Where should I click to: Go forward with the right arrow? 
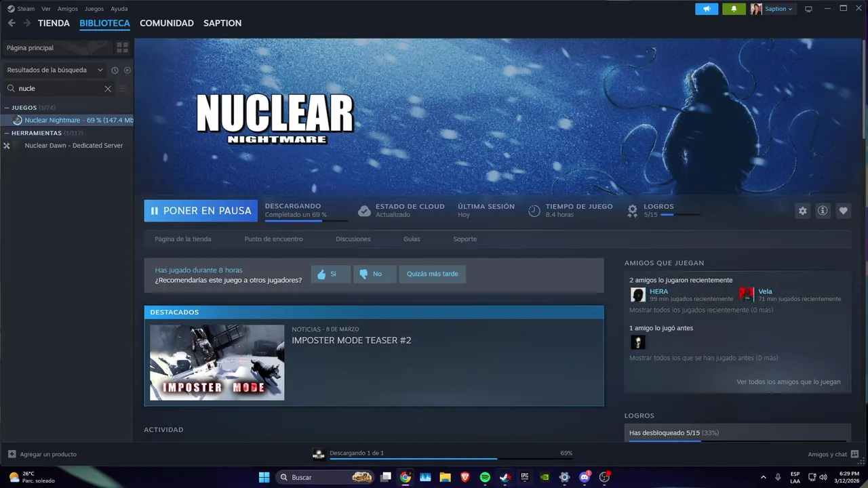[27, 23]
